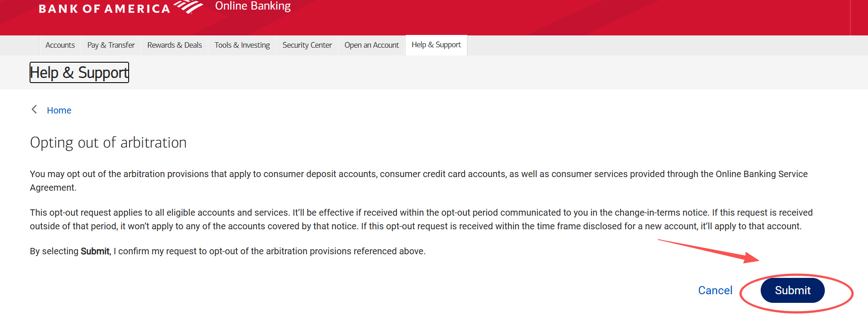Open the Rewards & Deals menu
This screenshot has height=331, width=868.
[x=175, y=45]
